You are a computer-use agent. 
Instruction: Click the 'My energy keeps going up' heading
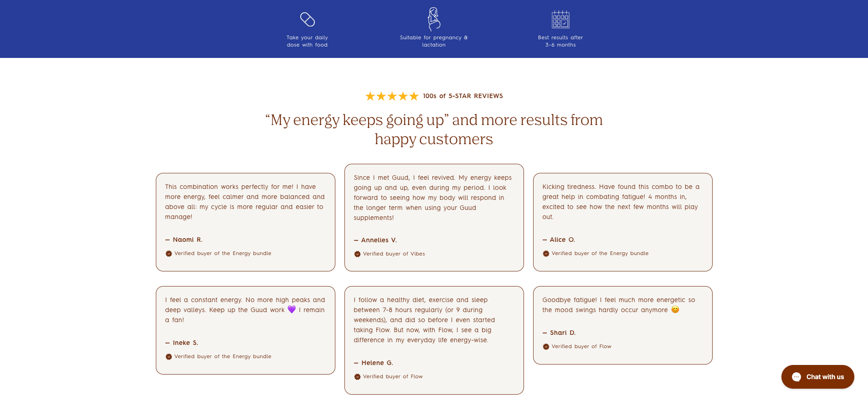pyautogui.click(x=434, y=130)
